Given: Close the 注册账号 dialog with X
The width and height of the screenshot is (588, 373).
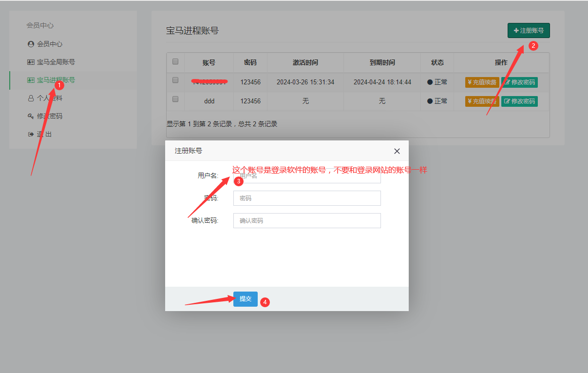Looking at the screenshot, I should 397,151.
